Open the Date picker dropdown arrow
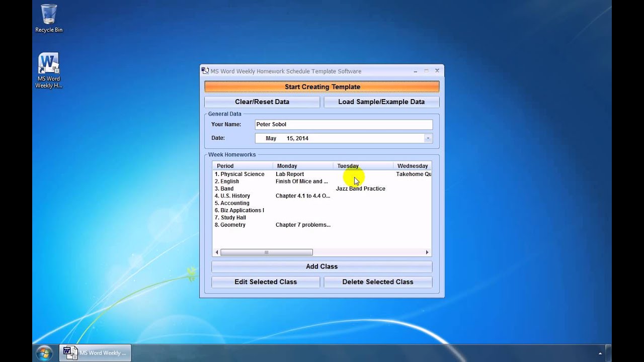Image resolution: width=644 pixels, height=362 pixels. 428,138
